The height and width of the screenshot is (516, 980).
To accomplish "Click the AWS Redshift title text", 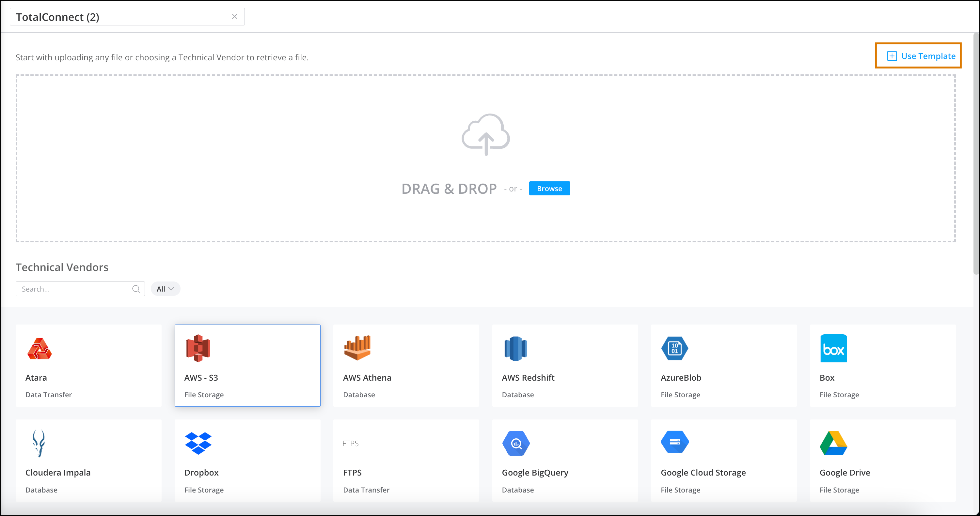I will tap(528, 377).
